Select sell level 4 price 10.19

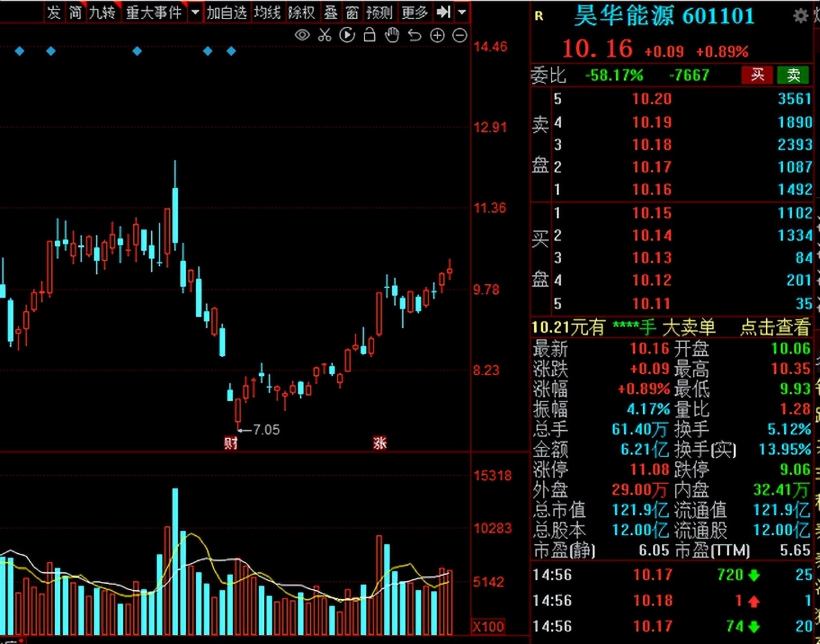pyautogui.click(x=652, y=122)
